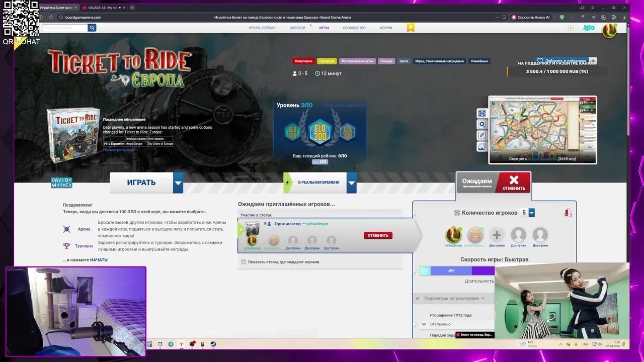This screenshot has height=362, width=644.
Task: Open the browser downloads icon
Action: pos(624,17)
